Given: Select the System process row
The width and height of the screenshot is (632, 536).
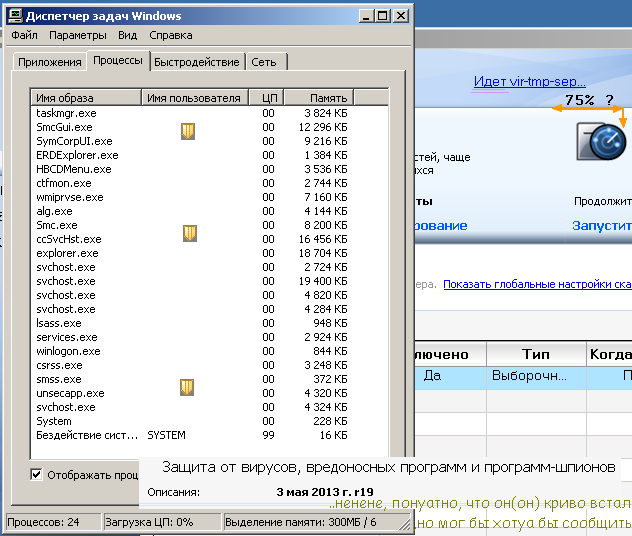Looking at the screenshot, I should 210,422.
